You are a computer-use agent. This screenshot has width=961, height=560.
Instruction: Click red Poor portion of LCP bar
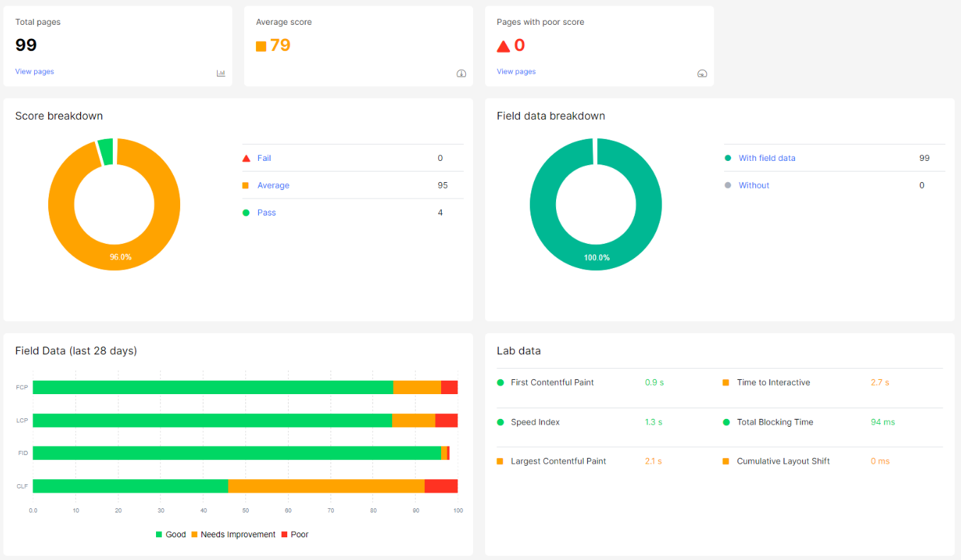[x=446, y=420]
